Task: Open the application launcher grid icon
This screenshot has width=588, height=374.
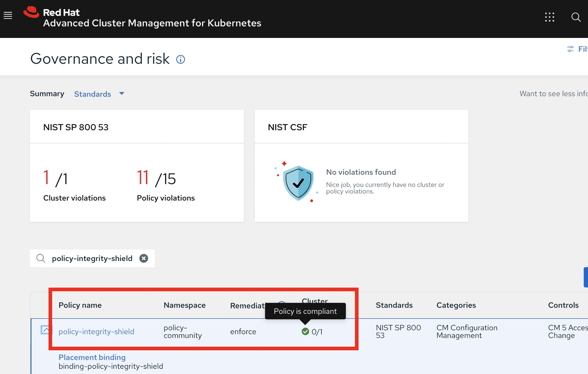Action: coord(550,17)
